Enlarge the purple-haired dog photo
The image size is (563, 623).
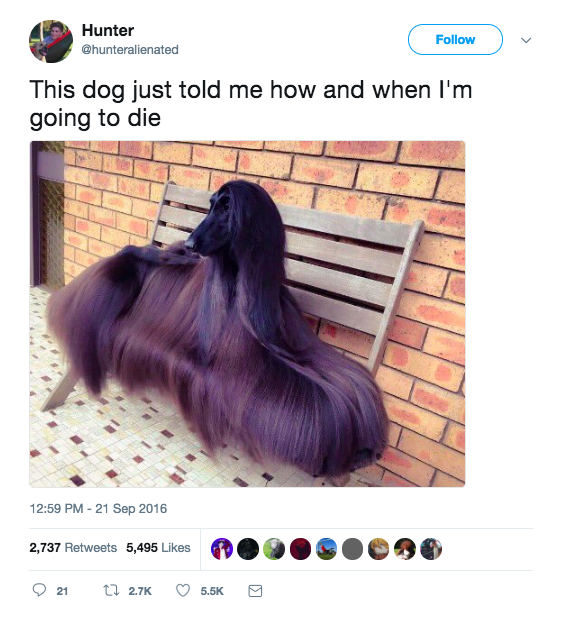coord(247,314)
